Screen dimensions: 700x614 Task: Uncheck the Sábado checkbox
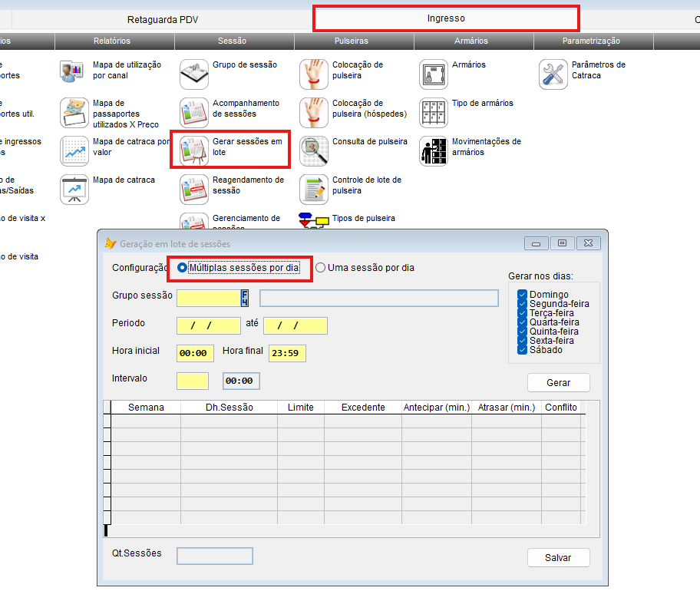[x=522, y=350]
